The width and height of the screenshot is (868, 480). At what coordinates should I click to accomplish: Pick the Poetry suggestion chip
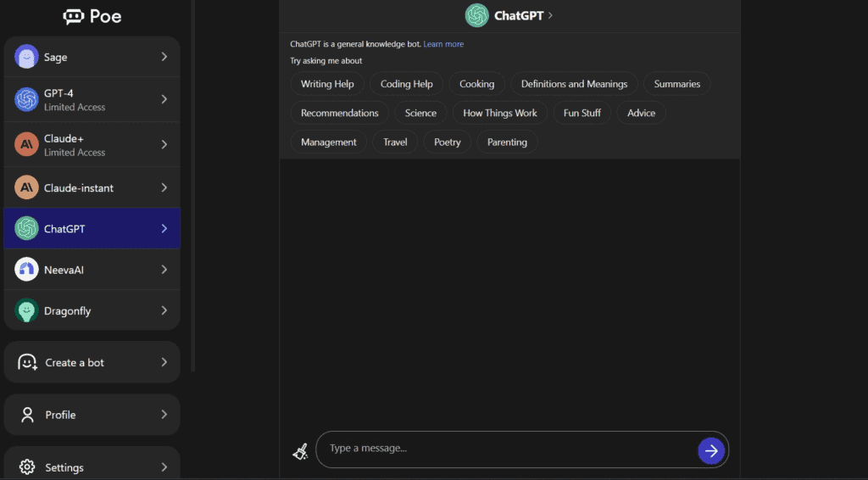(447, 142)
